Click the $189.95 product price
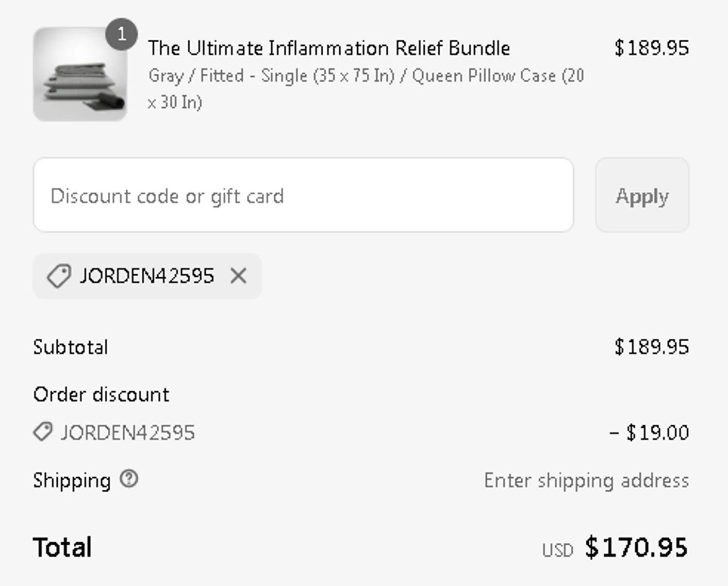The width and height of the screenshot is (728, 586). 651,48
